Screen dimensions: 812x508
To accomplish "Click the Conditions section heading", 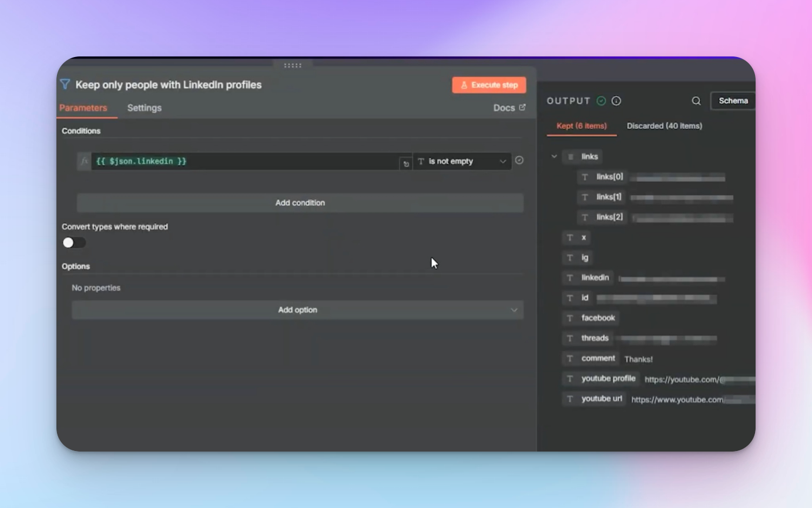I will (81, 131).
